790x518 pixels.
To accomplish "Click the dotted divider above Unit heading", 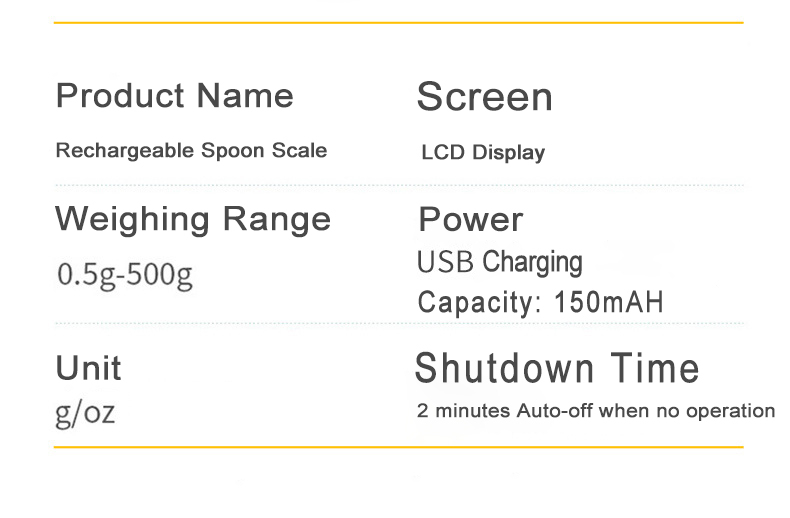I will 398,323.
